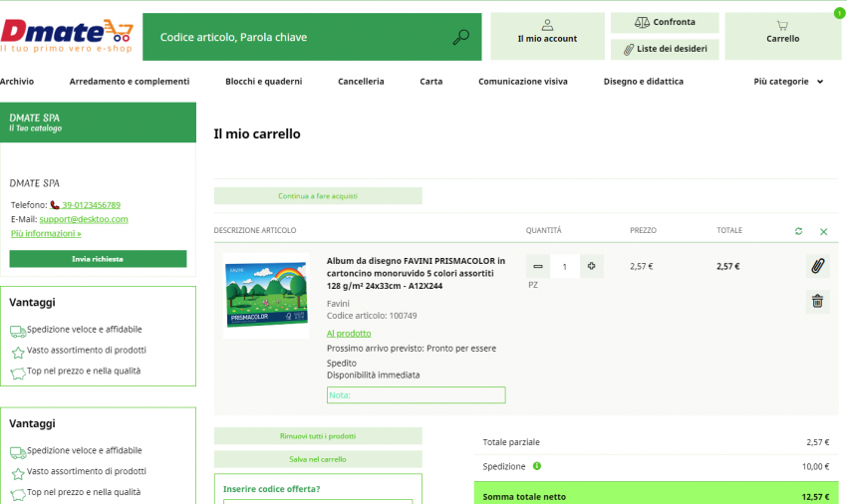Click the Spedizione info icon

pos(537,466)
